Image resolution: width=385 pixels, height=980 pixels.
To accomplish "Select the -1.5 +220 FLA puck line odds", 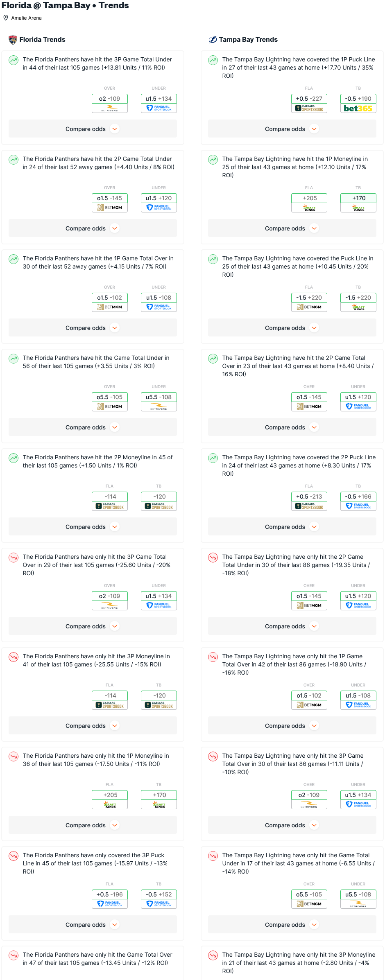I will [309, 298].
